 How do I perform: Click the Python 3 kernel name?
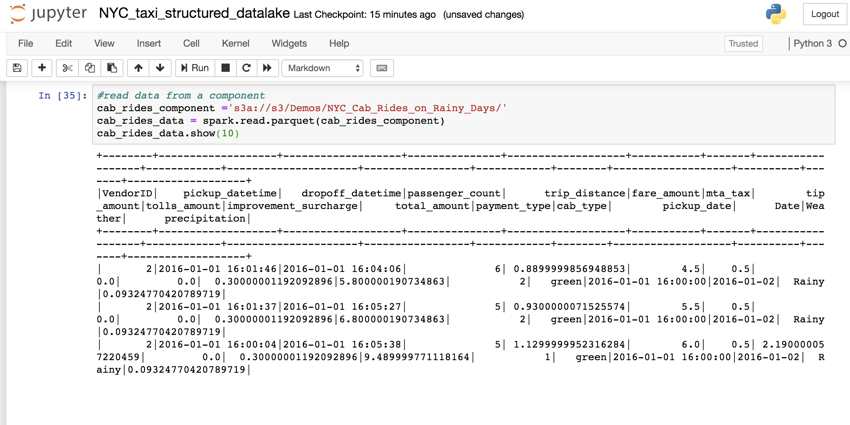[812, 43]
